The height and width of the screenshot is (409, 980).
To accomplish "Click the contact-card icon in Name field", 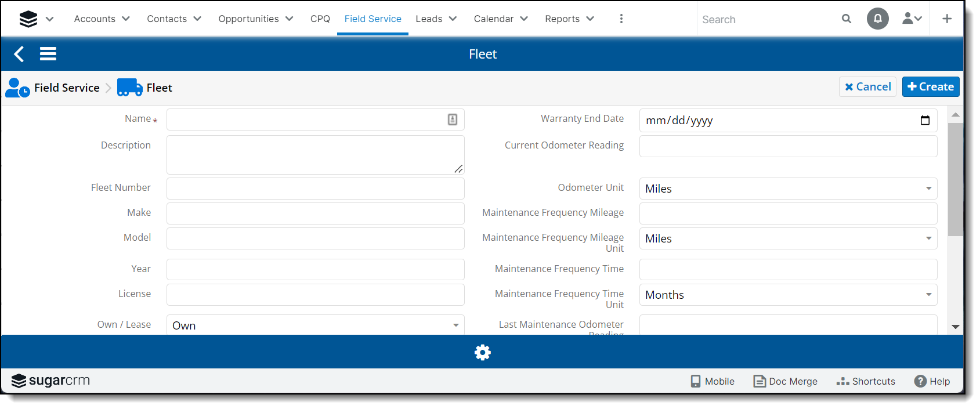I will click(453, 120).
